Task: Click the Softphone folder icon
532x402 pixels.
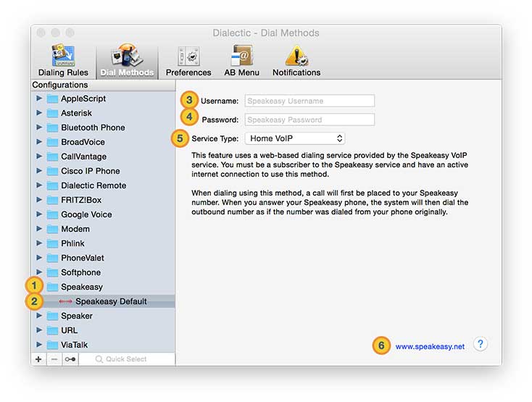Action: tap(52, 273)
